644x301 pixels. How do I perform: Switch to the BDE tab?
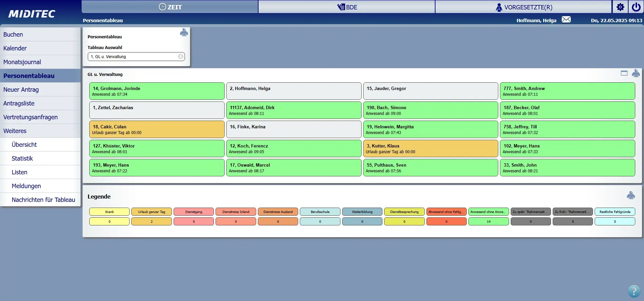coord(347,7)
